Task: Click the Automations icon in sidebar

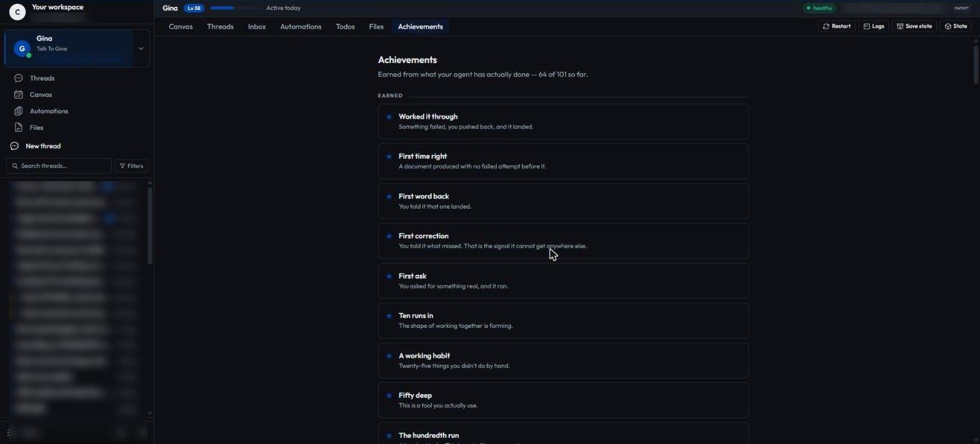Action: [19, 111]
